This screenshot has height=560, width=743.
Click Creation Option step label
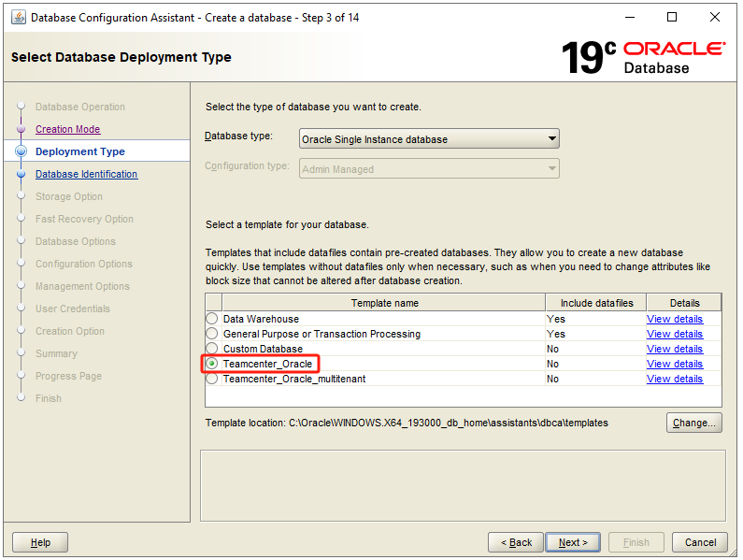[x=70, y=331]
